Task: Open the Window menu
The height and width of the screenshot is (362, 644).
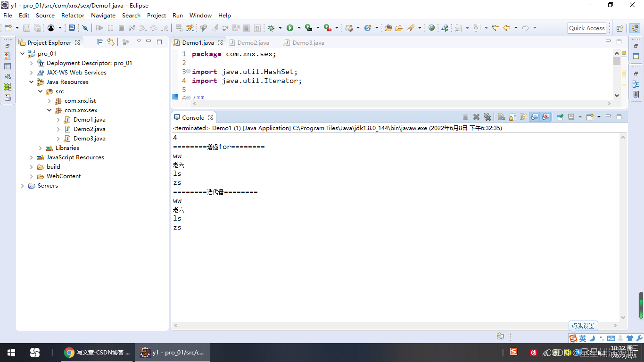Action: (x=200, y=15)
